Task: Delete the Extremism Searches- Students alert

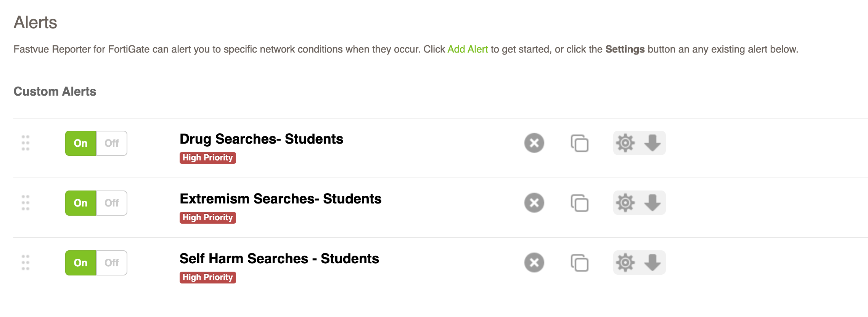Action: tap(534, 203)
